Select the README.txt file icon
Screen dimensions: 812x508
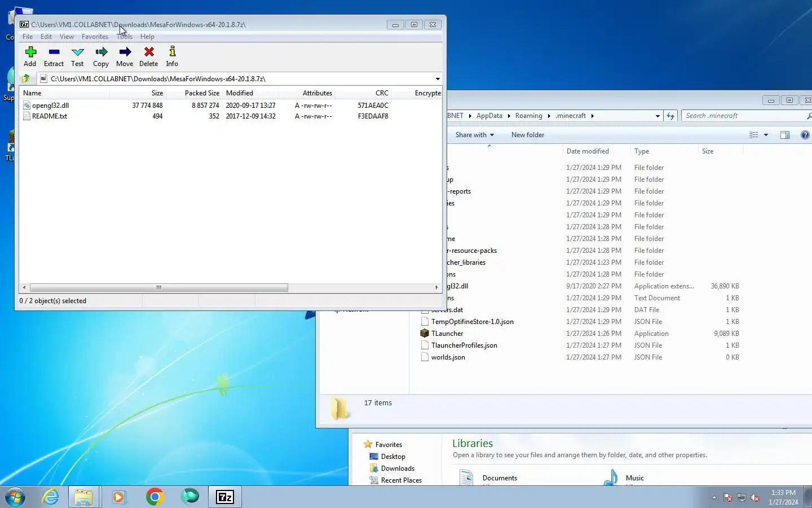point(27,116)
